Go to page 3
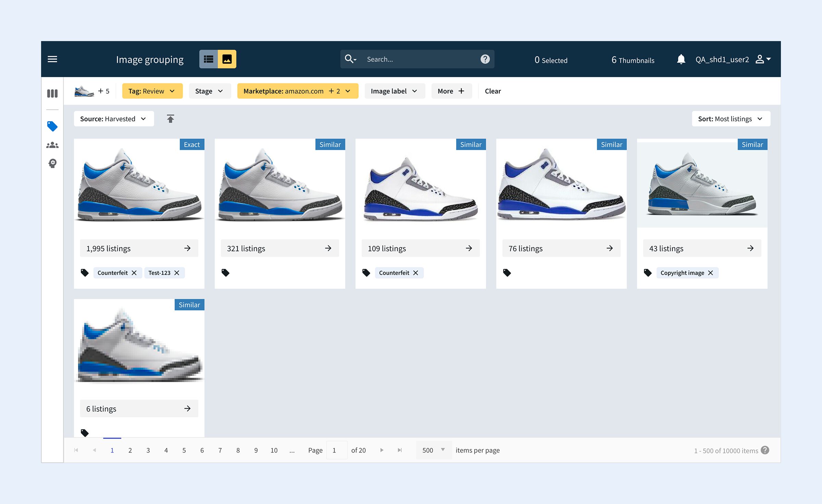 click(x=148, y=450)
